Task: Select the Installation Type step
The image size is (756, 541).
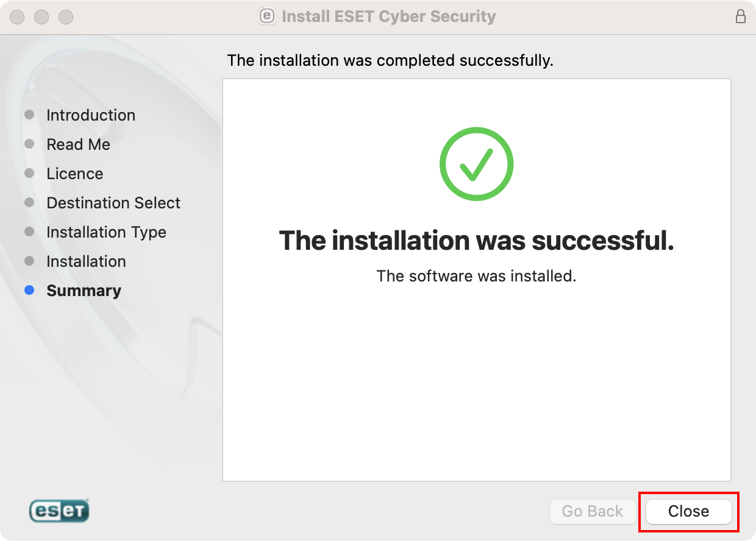Action: pos(106,232)
